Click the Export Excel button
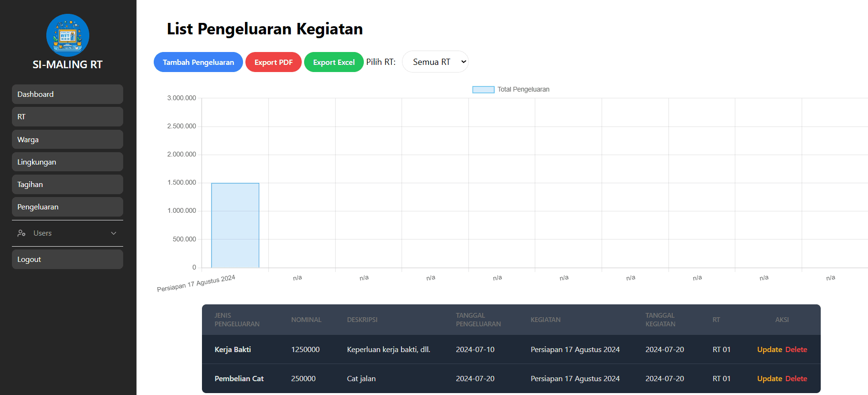Image resolution: width=868 pixels, height=395 pixels. point(334,62)
